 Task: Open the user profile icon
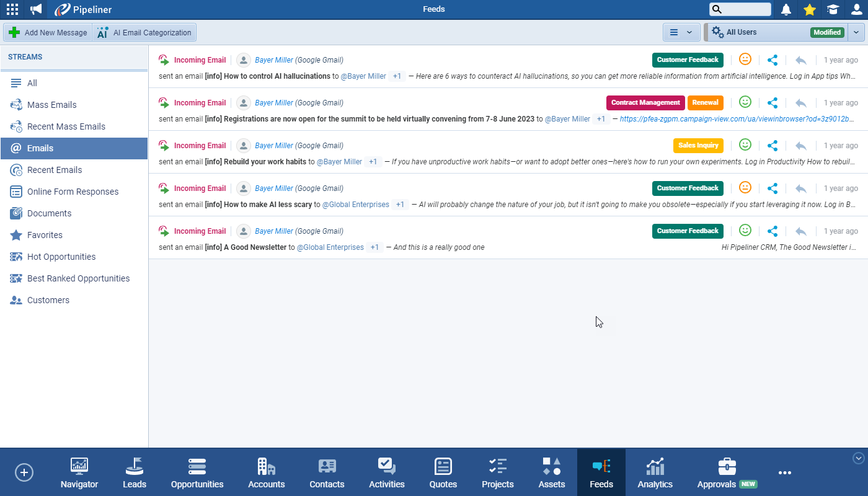tap(856, 9)
